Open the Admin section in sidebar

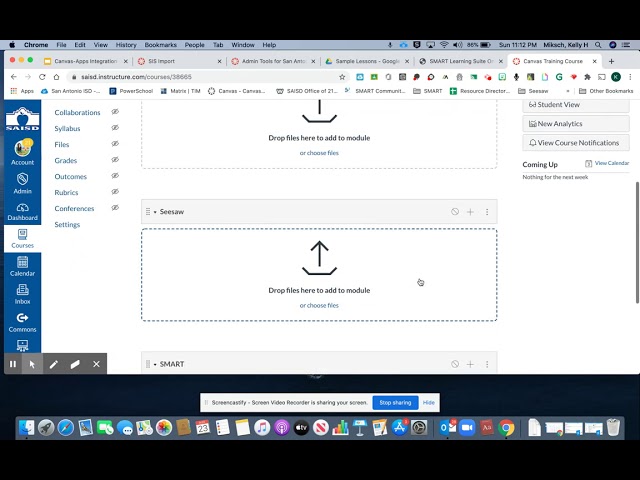22,183
